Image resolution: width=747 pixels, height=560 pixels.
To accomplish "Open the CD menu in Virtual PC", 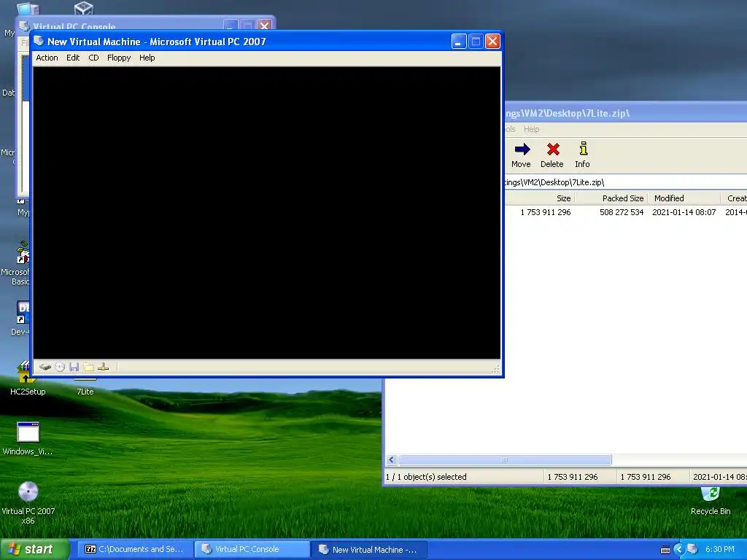I will pos(93,58).
